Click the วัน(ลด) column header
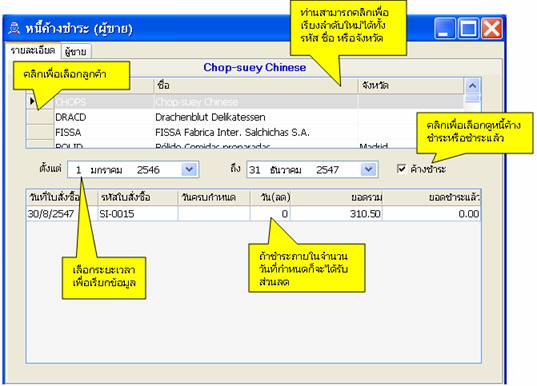This screenshot has width=537, height=386. pyautogui.click(x=270, y=198)
